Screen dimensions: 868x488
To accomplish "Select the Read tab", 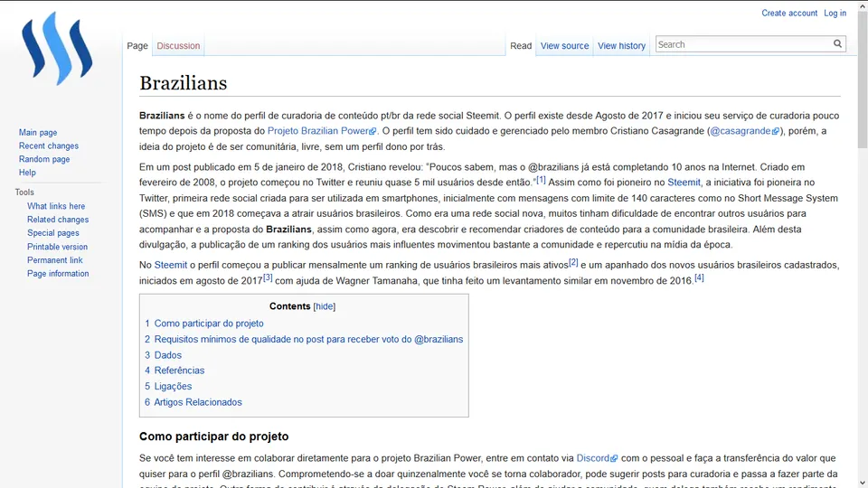I will tap(521, 46).
